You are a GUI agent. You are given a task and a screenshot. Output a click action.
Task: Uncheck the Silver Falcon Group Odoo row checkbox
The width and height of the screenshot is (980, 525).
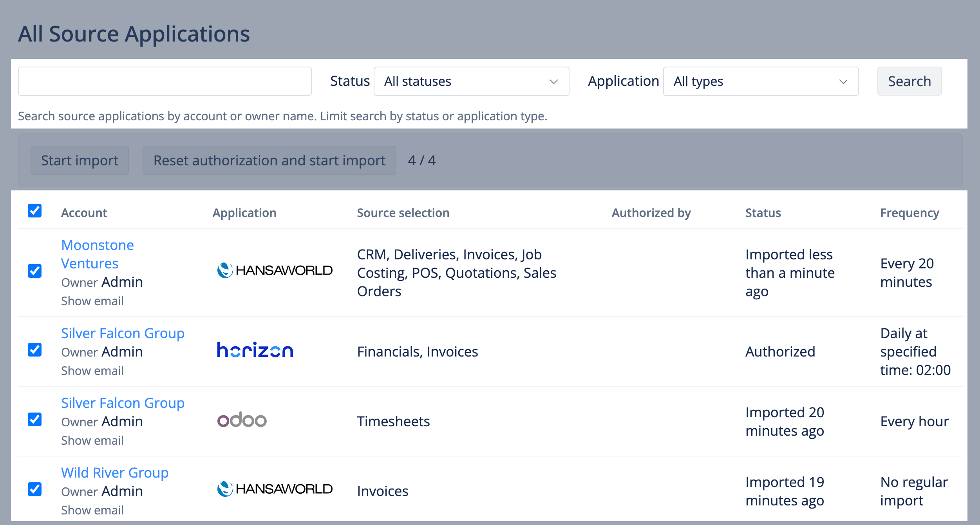coord(34,420)
